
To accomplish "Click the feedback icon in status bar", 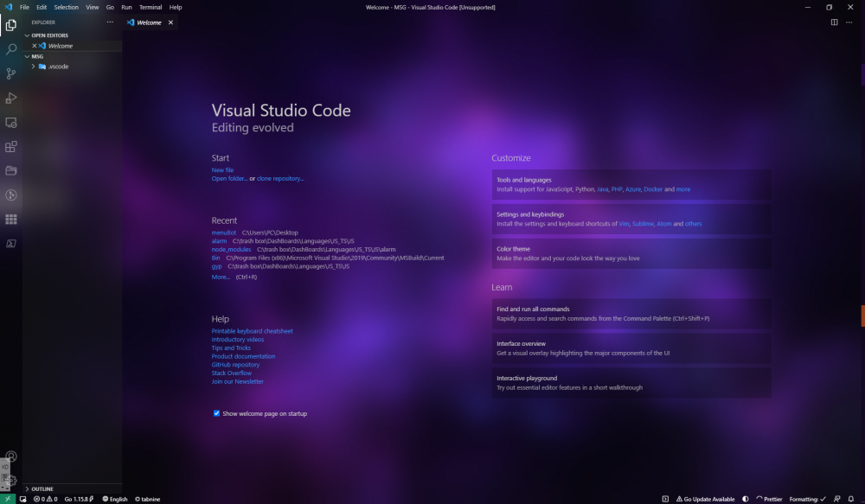I will coord(837,499).
